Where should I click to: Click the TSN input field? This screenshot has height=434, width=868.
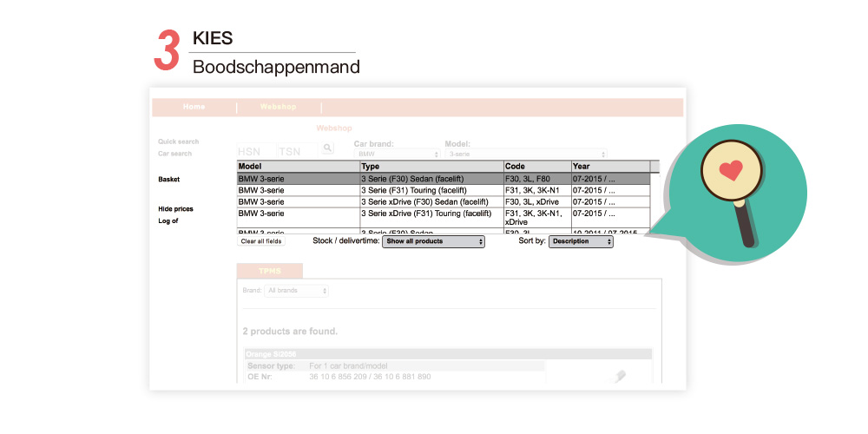[x=298, y=150]
